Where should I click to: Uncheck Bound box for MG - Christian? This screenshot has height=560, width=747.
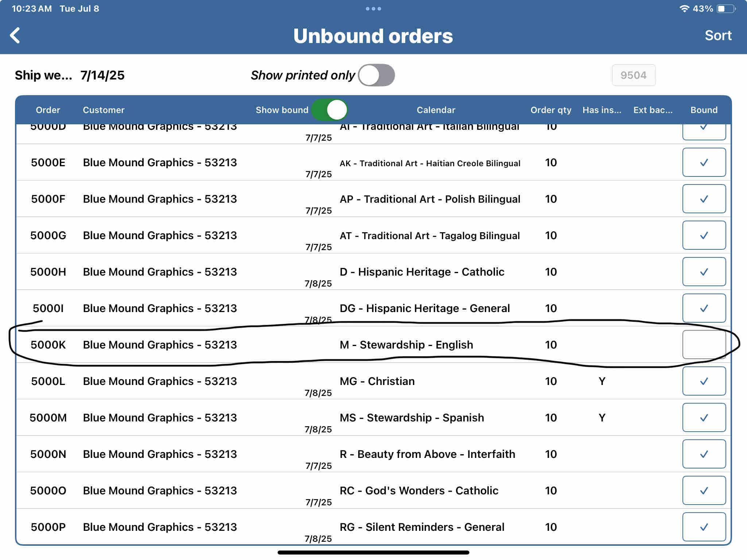(704, 381)
